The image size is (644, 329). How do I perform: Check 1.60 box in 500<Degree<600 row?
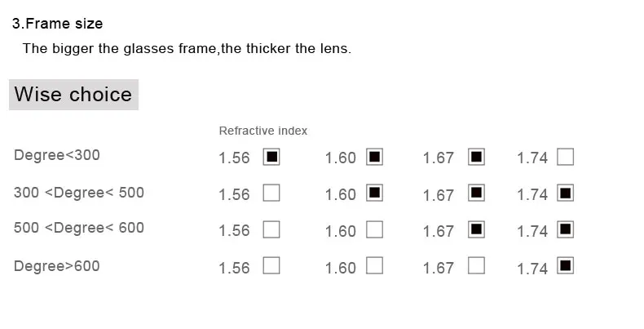(x=374, y=229)
